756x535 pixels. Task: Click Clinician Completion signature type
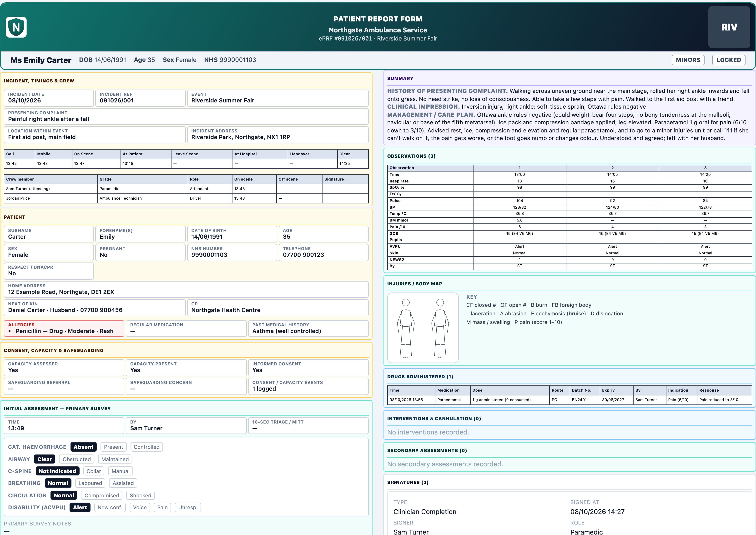(425, 512)
